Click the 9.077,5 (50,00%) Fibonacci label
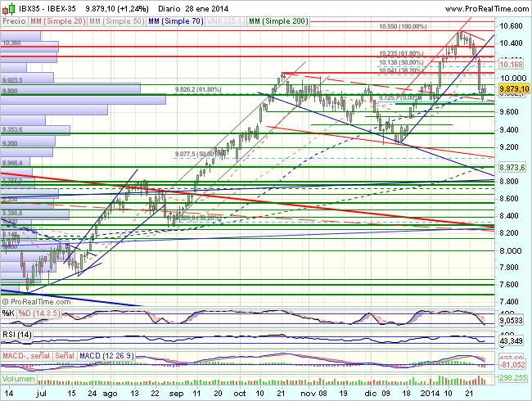The width and height of the screenshot is (532, 401). [199, 155]
